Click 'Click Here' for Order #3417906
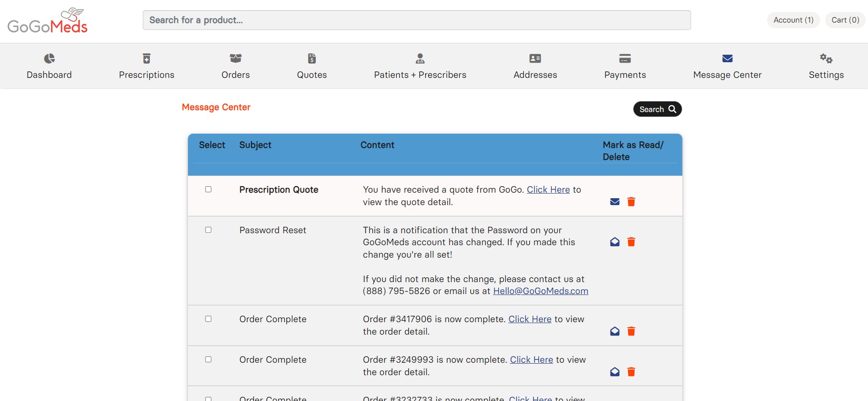 tap(530, 319)
